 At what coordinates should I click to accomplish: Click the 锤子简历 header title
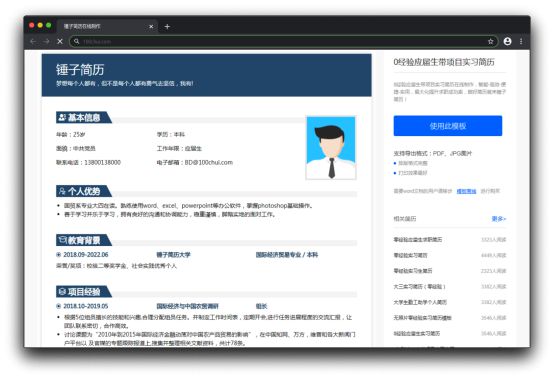point(80,70)
